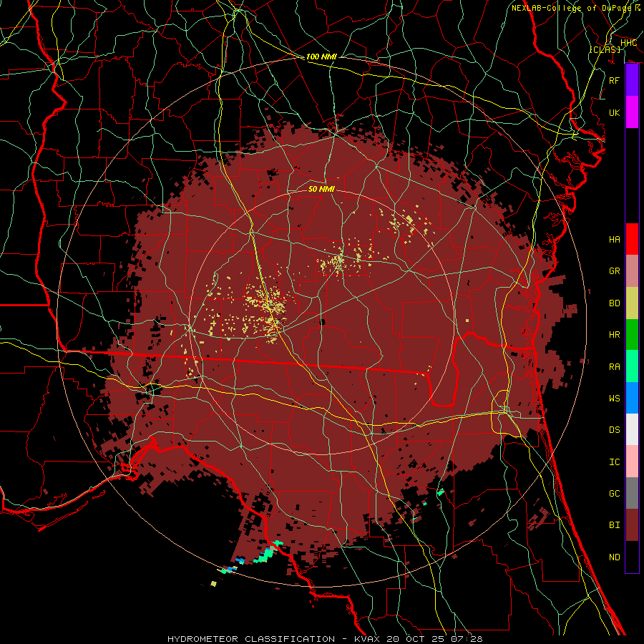Click the "DS" legend label text

coord(614,429)
